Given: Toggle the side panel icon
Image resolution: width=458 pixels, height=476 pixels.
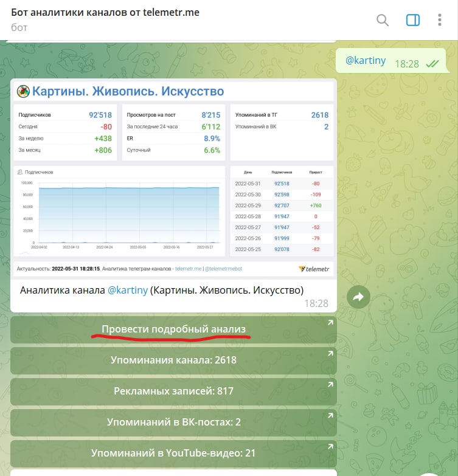Looking at the screenshot, I should click(x=413, y=20).
